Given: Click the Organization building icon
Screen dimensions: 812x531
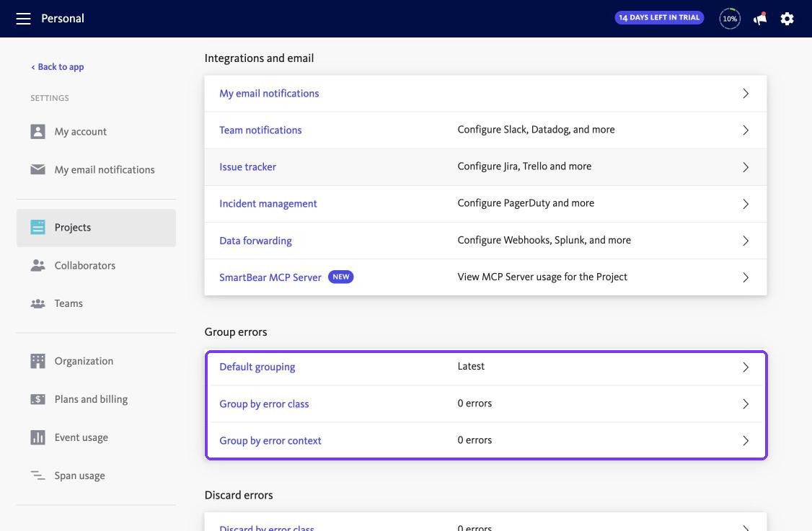Looking at the screenshot, I should [37, 361].
